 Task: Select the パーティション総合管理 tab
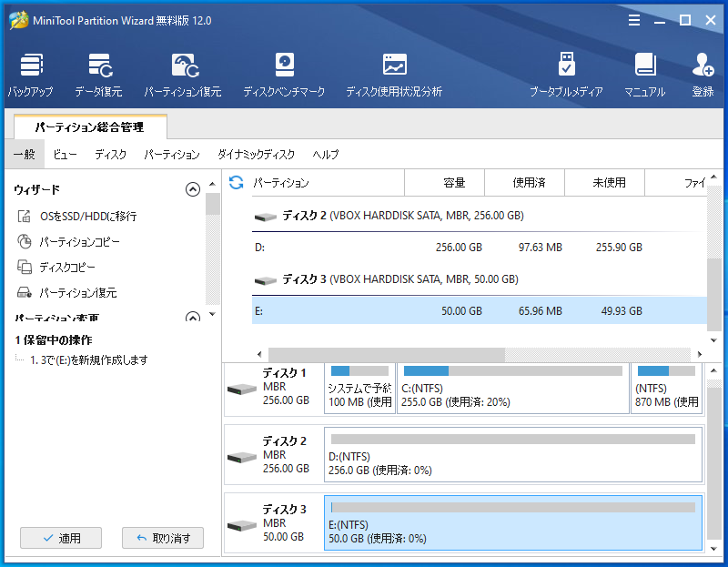90,127
